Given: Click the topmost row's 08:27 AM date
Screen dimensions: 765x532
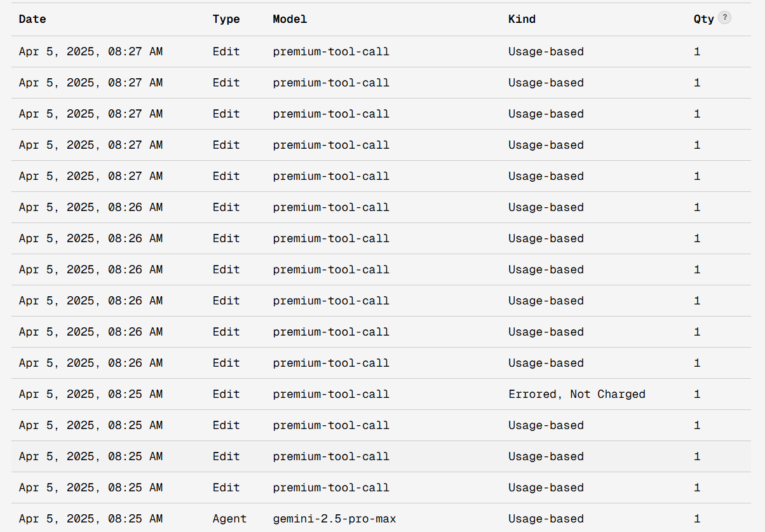Looking at the screenshot, I should tap(91, 51).
